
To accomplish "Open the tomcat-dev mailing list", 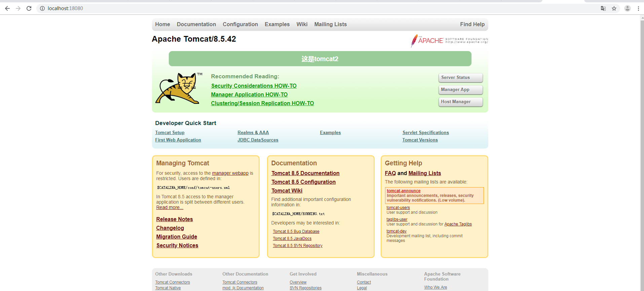I will click(x=396, y=231).
